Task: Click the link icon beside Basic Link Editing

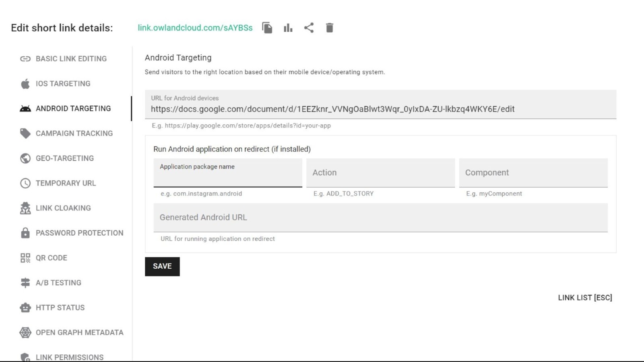Action: click(25, 59)
